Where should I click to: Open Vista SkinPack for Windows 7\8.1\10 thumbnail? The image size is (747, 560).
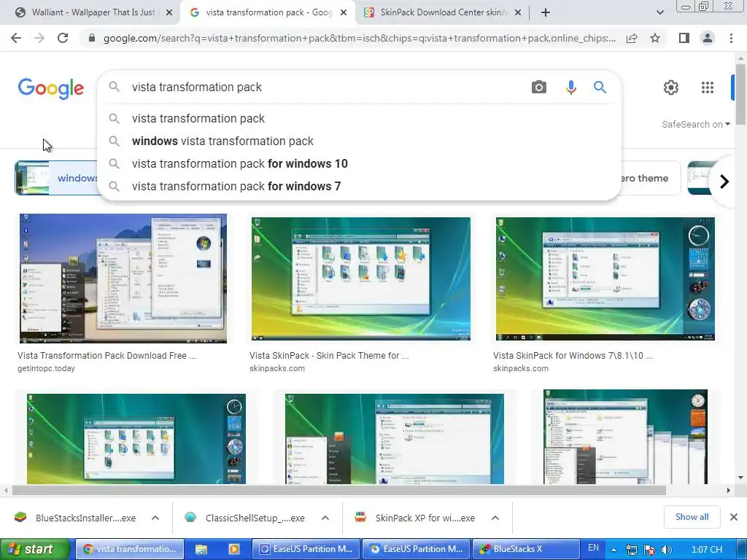point(605,279)
